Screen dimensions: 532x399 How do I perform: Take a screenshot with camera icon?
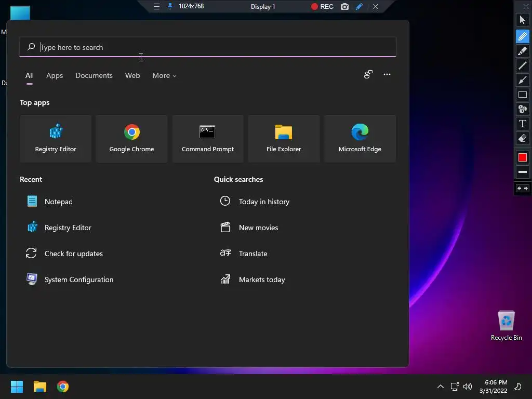coord(344,6)
